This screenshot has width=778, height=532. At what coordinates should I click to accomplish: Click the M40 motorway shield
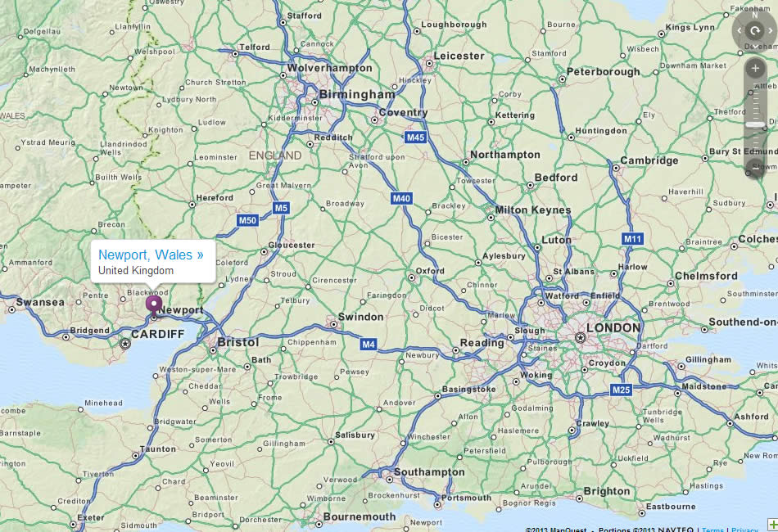pos(401,199)
